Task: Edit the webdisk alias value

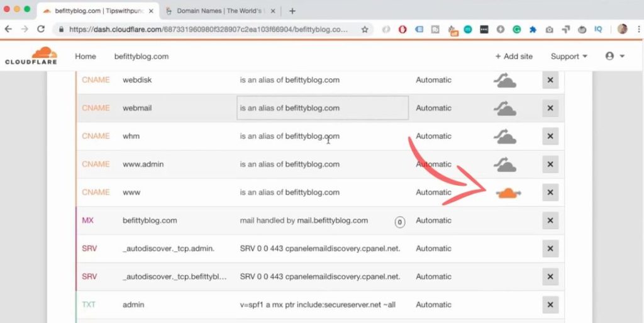Action: tap(289, 80)
